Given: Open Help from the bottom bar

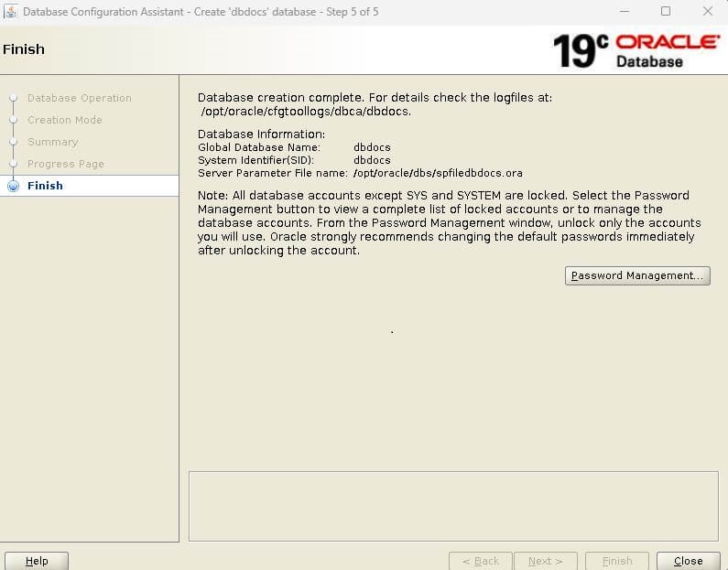Looking at the screenshot, I should click(x=37, y=561).
